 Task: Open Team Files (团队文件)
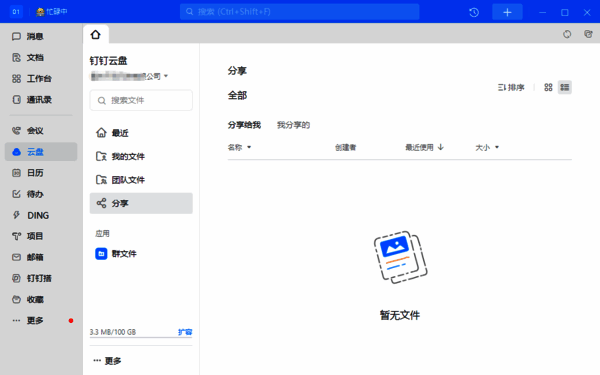tap(141, 179)
